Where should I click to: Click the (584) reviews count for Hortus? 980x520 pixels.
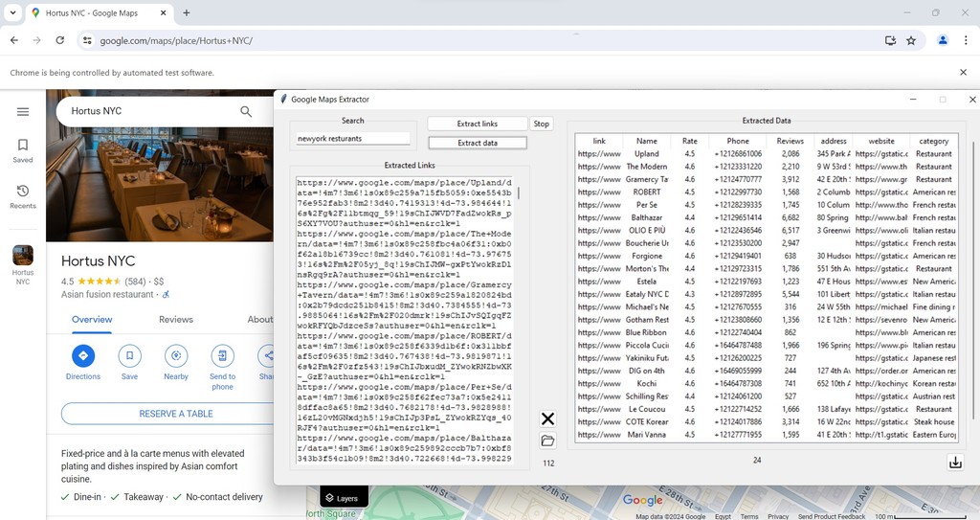(135, 282)
